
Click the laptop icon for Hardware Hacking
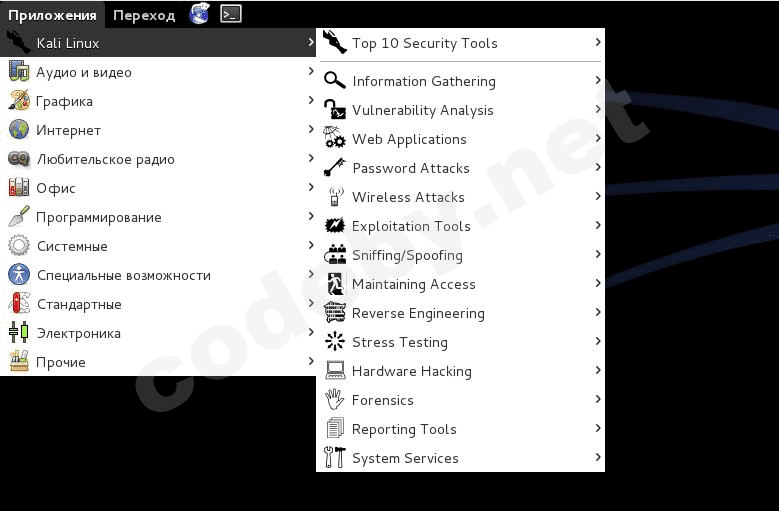(335, 371)
